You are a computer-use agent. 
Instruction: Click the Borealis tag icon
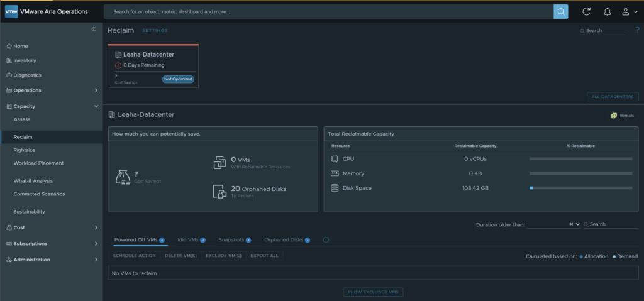(614, 116)
